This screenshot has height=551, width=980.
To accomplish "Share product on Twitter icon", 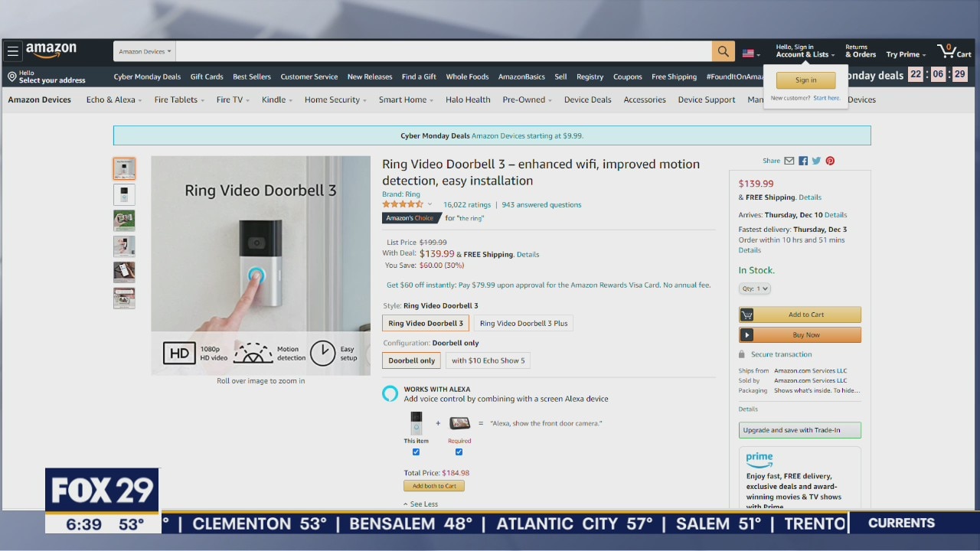I will (816, 161).
